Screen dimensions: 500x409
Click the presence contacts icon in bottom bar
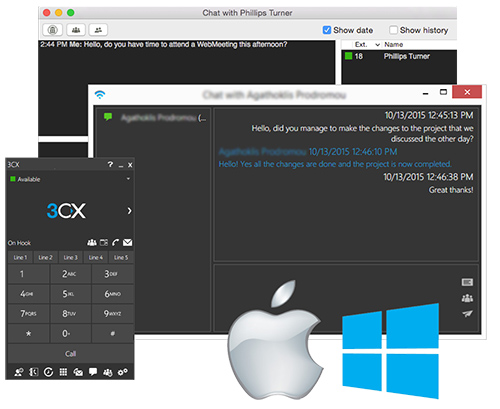(19, 372)
